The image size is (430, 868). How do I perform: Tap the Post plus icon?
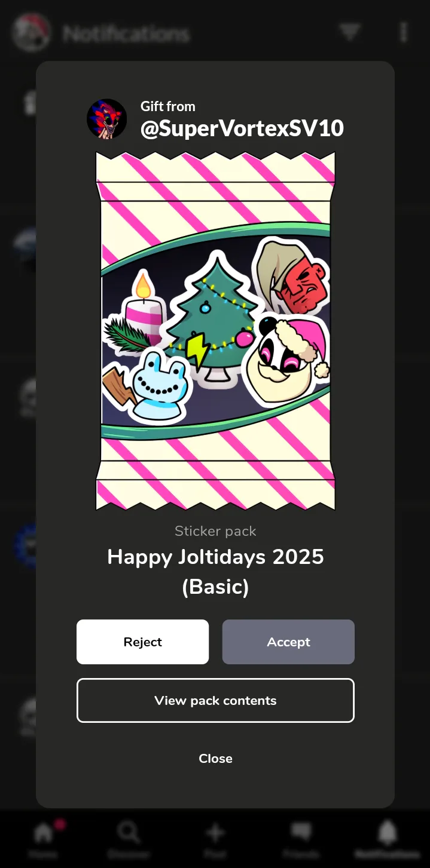tap(215, 833)
